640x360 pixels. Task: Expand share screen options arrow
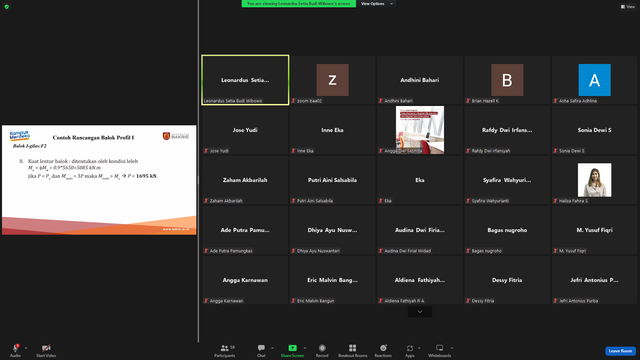coord(304,348)
